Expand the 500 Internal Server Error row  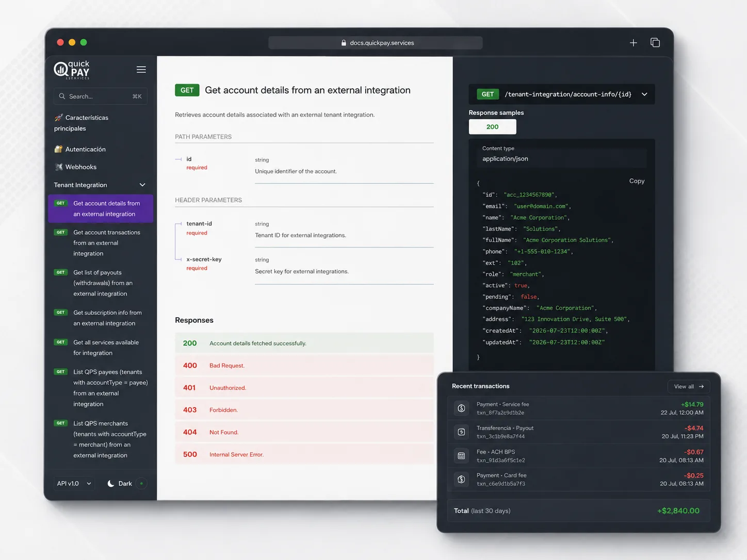(304, 454)
